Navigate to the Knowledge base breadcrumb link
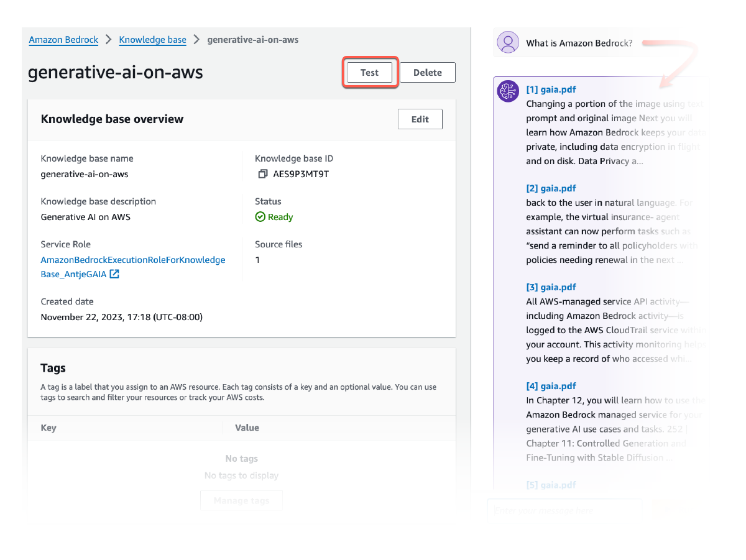Screen dimensions: 746x560 [152, 40]
